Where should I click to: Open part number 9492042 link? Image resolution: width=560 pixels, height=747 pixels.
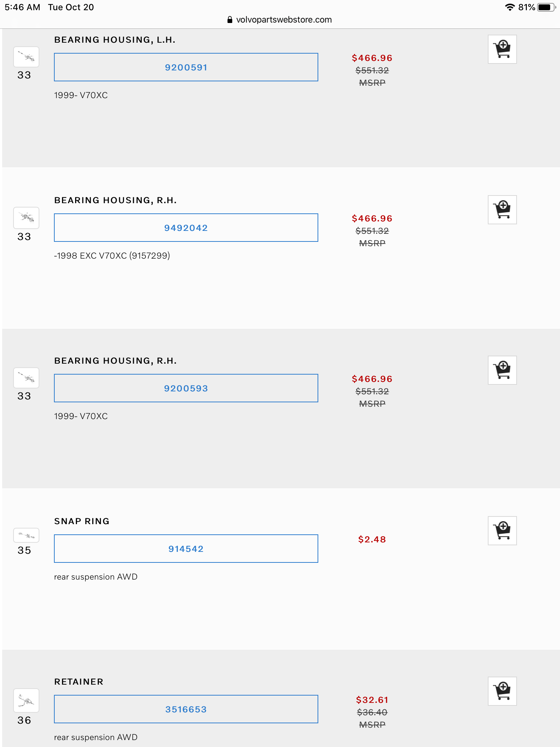point(186,228)
